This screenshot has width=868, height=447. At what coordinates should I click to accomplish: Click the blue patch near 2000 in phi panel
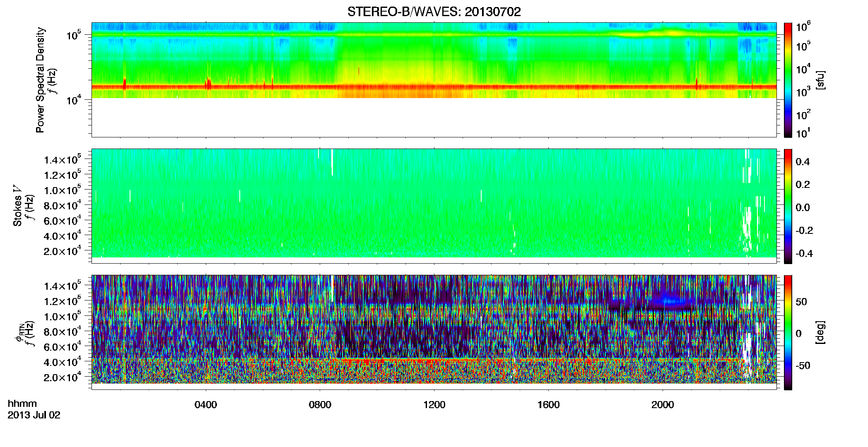click(x=671, y=301)
